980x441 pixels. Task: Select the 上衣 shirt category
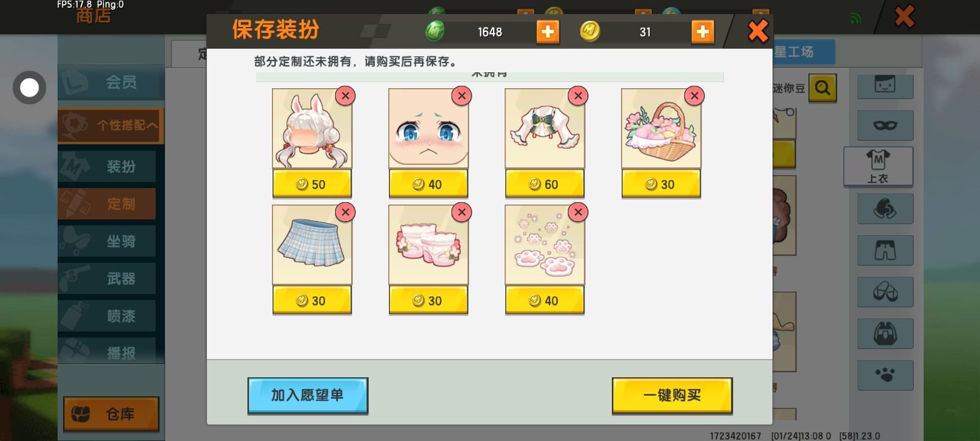[878, 167]
